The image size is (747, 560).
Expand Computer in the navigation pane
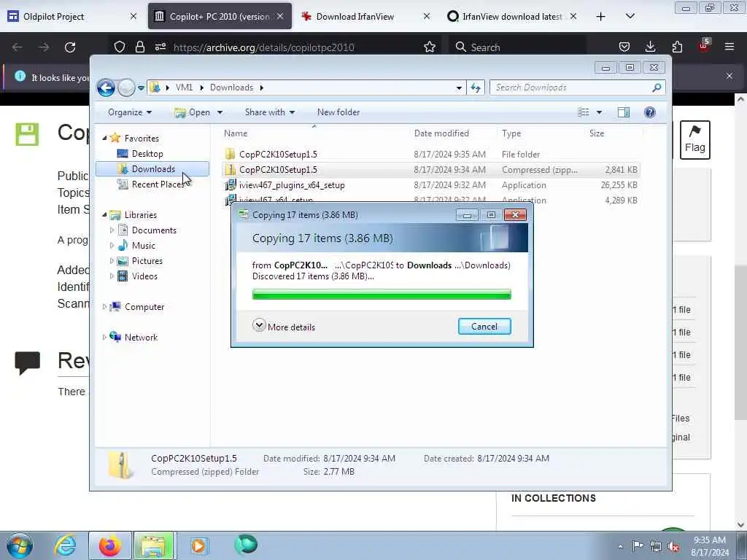[104, 307]
